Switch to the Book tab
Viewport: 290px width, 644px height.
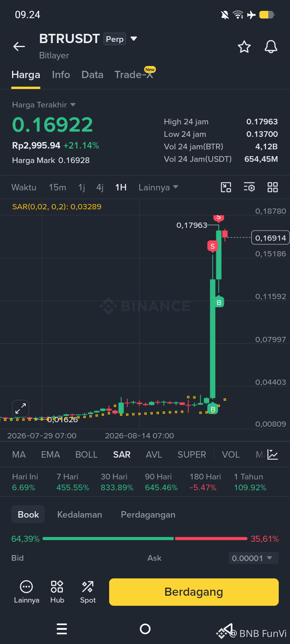click(28, 514)
